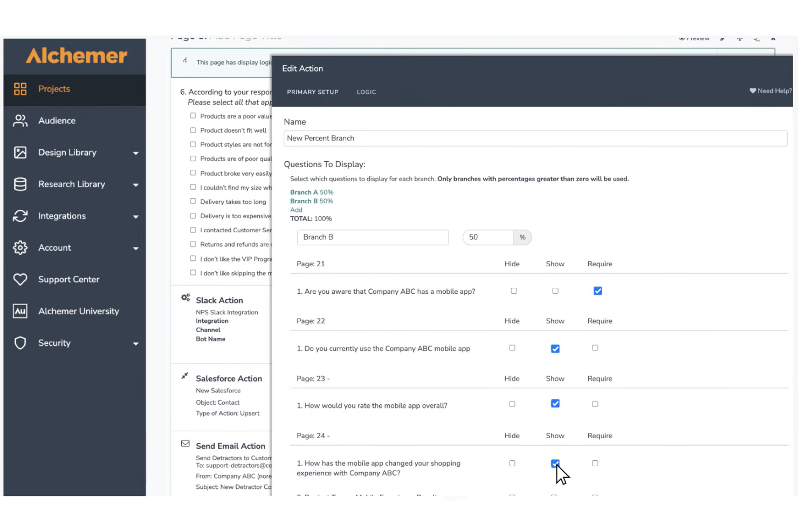Click the Support Center heart icon

(20, 279)
